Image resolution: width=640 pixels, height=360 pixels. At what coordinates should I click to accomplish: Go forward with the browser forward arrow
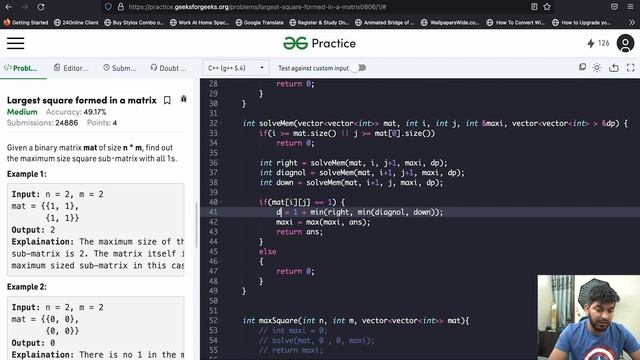click(24, 7)
